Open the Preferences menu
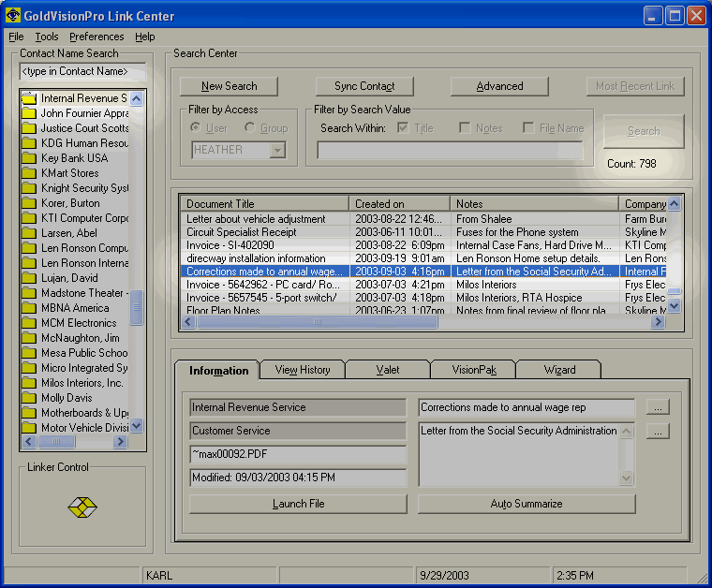 [x=96, y=37]
